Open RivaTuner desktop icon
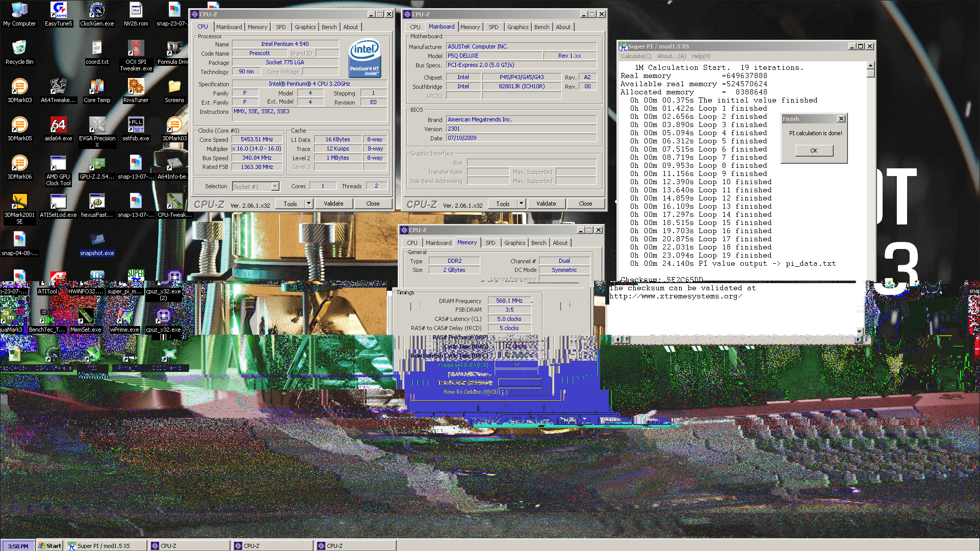Screen dimensions: 980x551 click(x=136, y=91)
